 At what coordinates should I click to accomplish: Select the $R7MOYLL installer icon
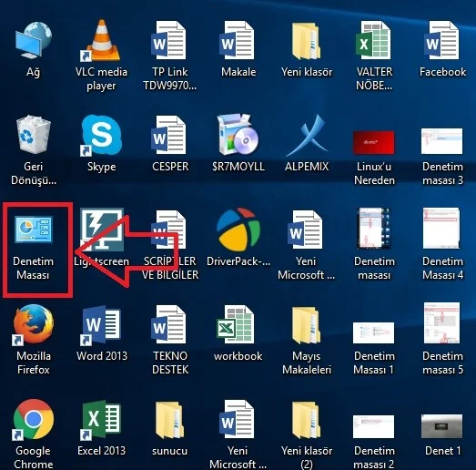238,135
